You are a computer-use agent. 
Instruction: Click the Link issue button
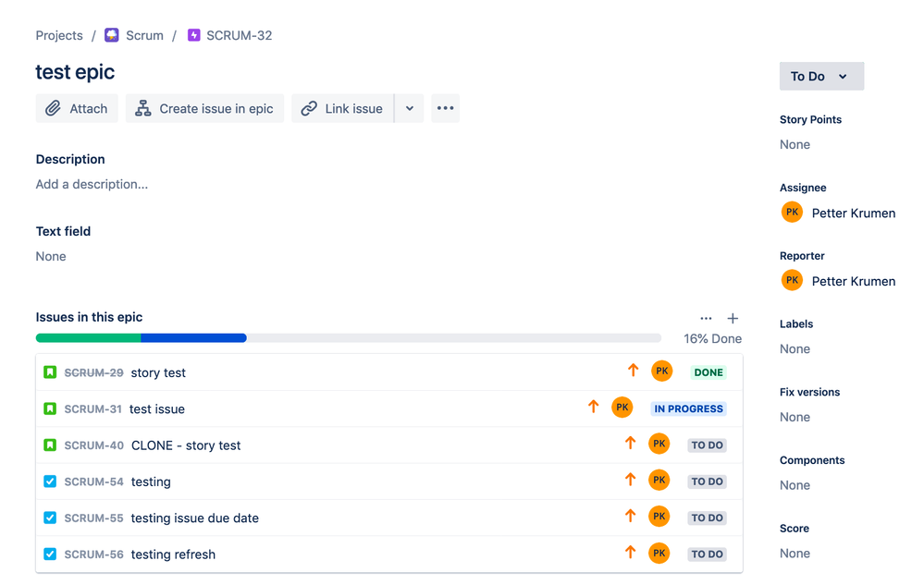(x=342, y=108)
